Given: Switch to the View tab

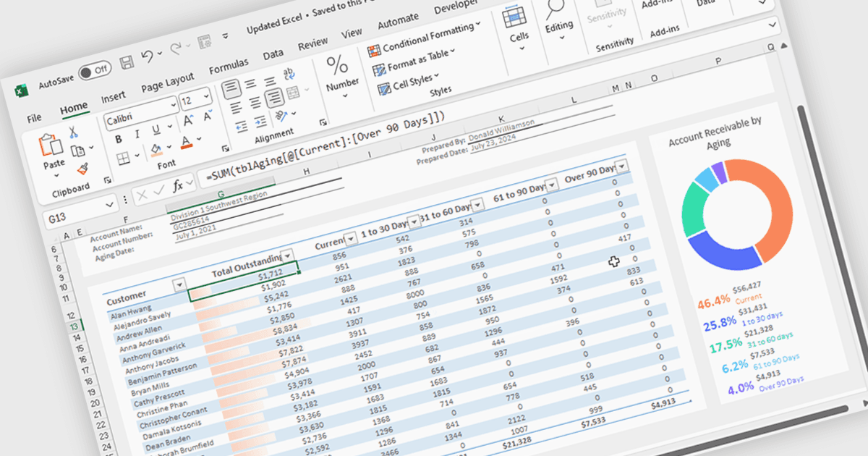Looking at the screenshot, I should click(x=352, y=33).
